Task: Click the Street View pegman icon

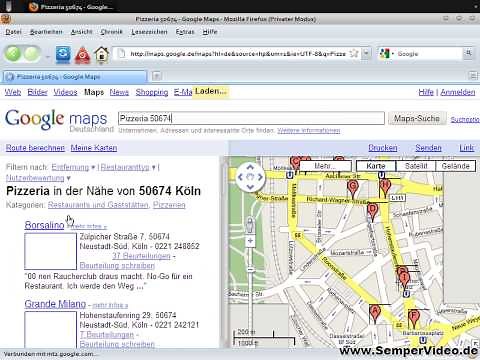Action: (x=250, y=225)
